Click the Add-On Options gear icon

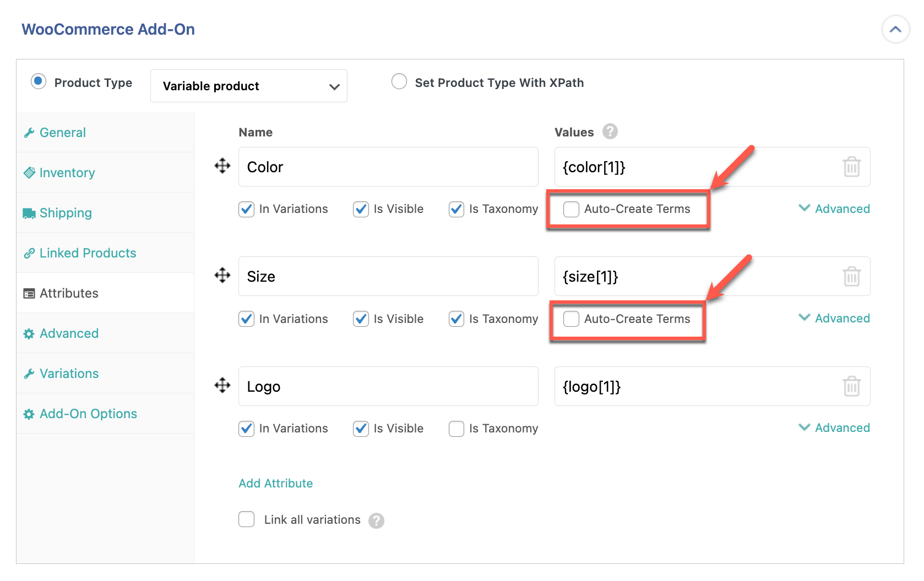click(29, 414)
